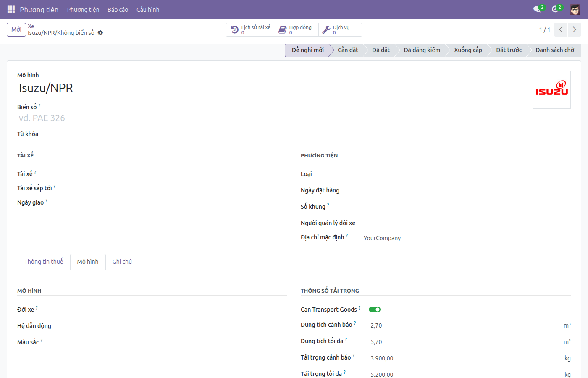This screenshot has width=588, height=378.
Task: Click the Xe breadcrumb link
Action: click(31, 26)
